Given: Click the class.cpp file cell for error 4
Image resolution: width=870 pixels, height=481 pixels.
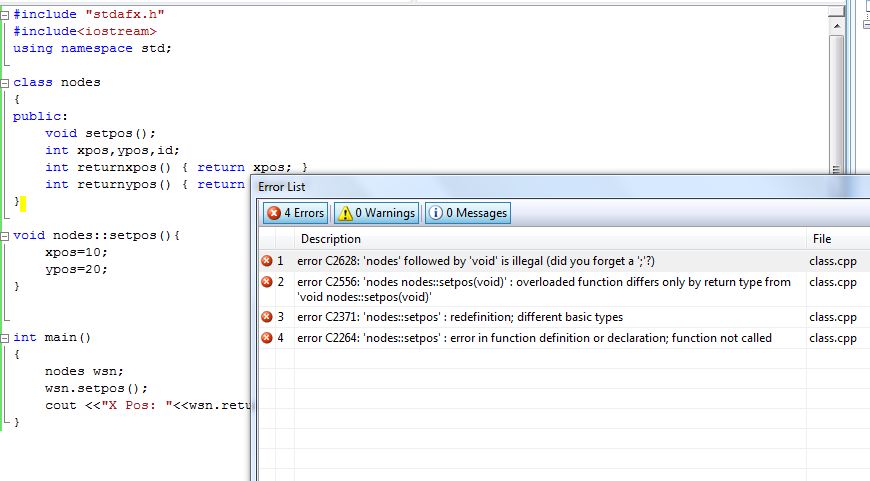Looking at the screenshot, I should point(833,338).
